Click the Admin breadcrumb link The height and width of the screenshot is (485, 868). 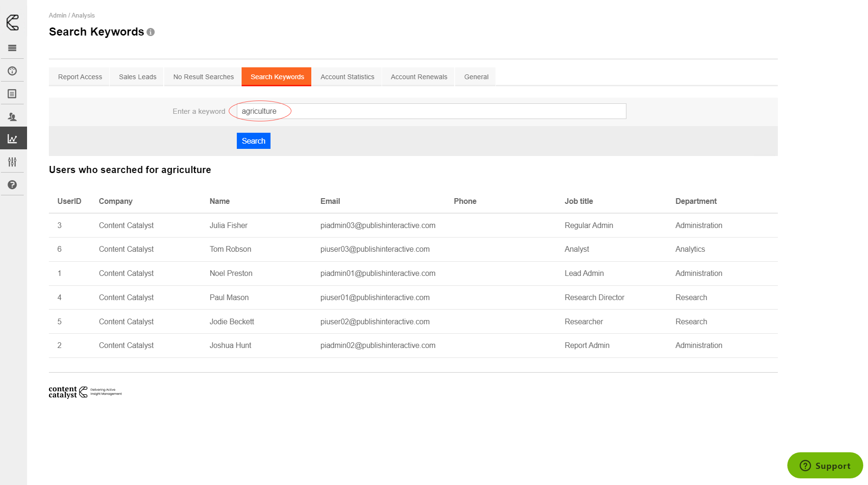click(x=57, y=16)
